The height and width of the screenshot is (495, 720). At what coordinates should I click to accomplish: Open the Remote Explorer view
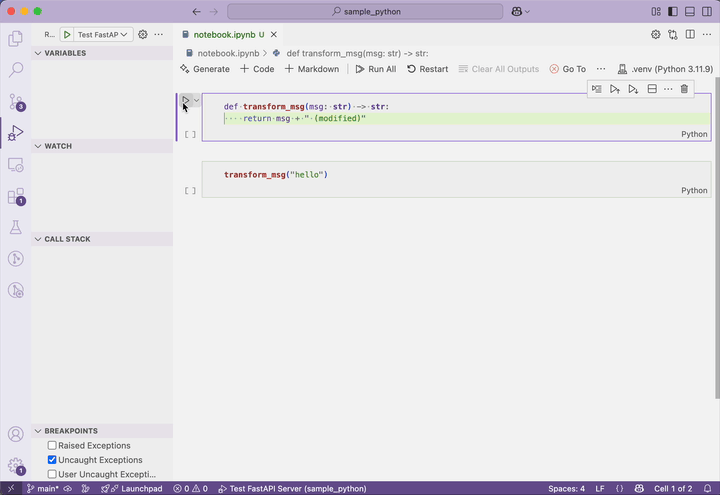click(16, 165)
